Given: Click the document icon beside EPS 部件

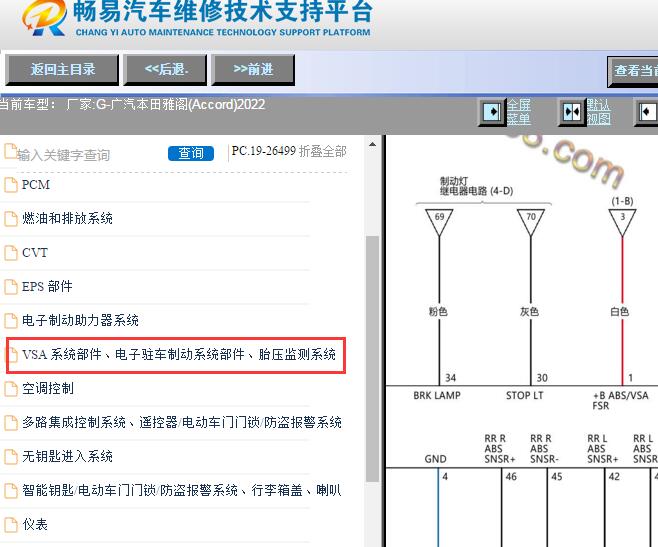Looking at the screenshot, I should [11, 287].
